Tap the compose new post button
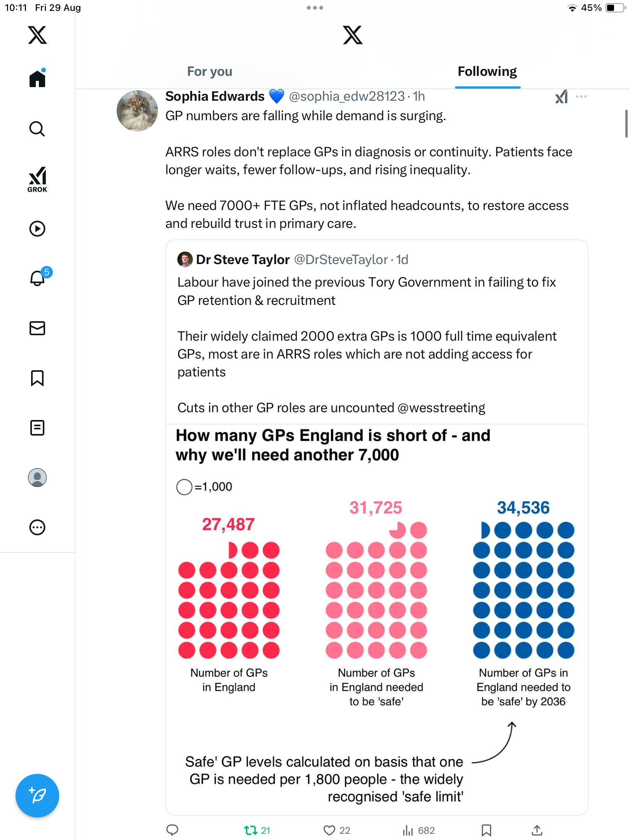 click(x=37, y=795)
